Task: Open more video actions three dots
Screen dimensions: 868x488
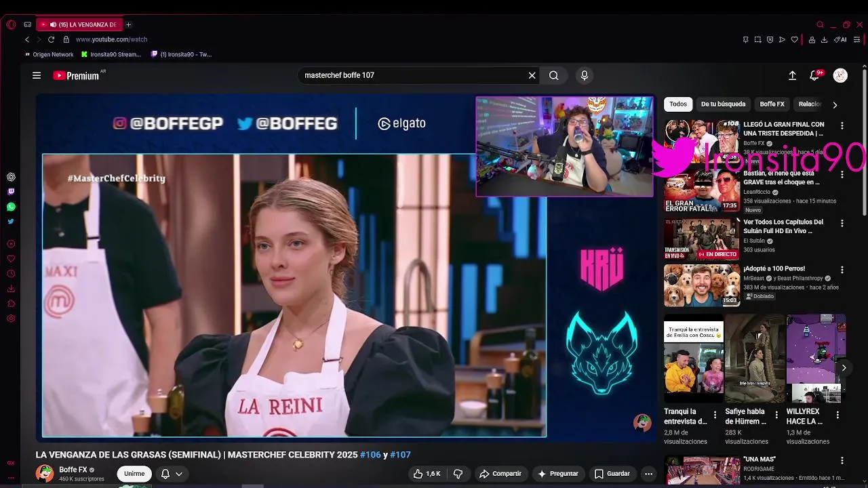Action: [x=648, y=474]
